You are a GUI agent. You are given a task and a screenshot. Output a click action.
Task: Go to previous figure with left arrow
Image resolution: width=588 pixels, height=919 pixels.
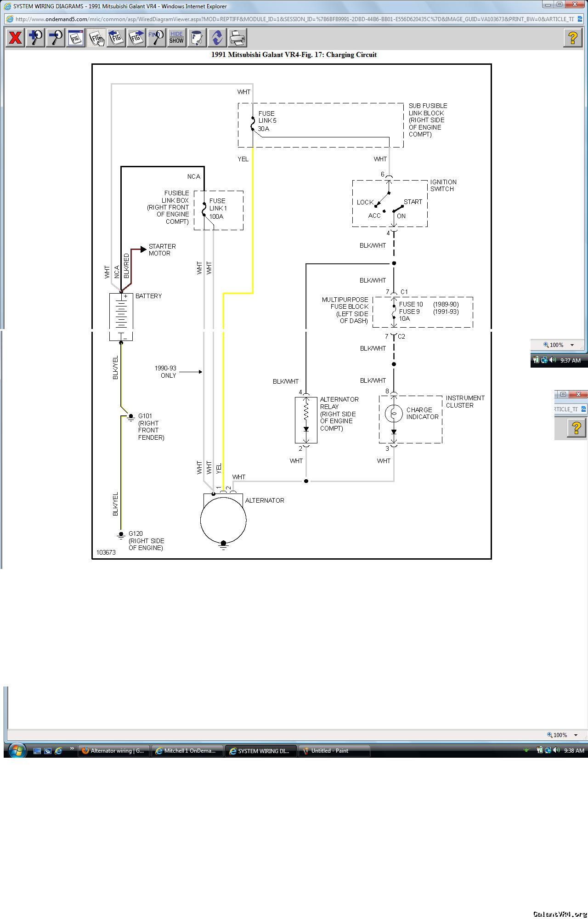[x=116, y=38]
